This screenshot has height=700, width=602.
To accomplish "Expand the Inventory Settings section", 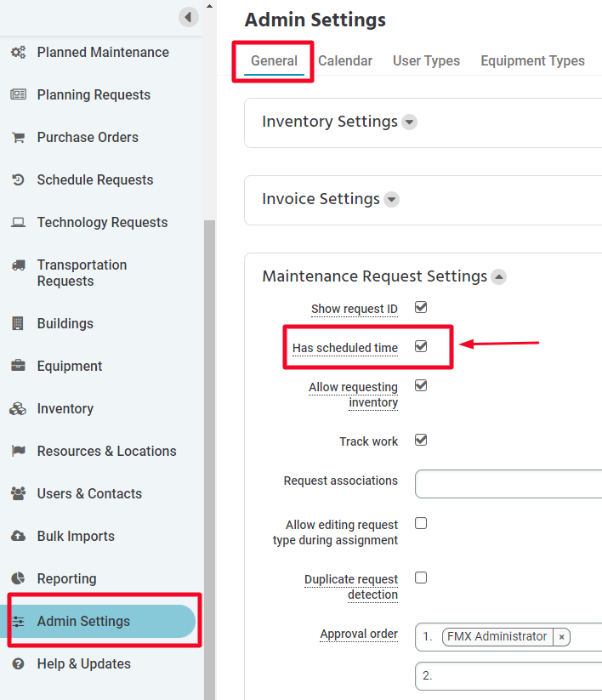I will pyautogui.click(x=409, y=122).
